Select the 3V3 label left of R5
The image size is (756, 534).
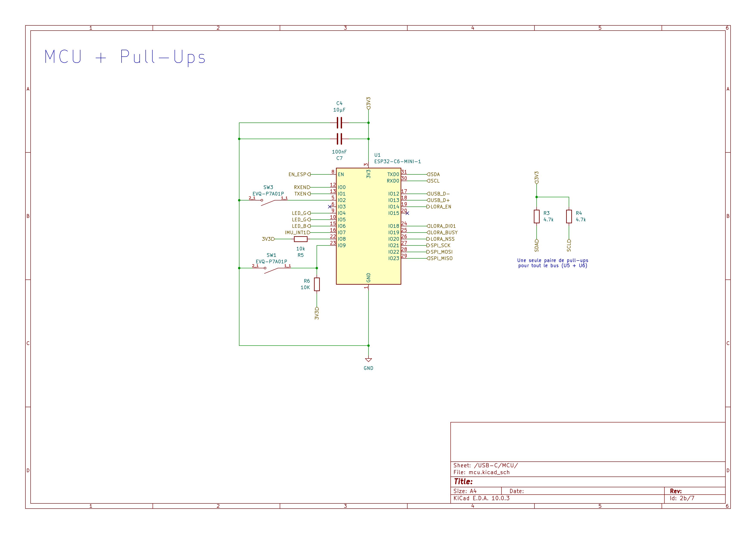268,239
